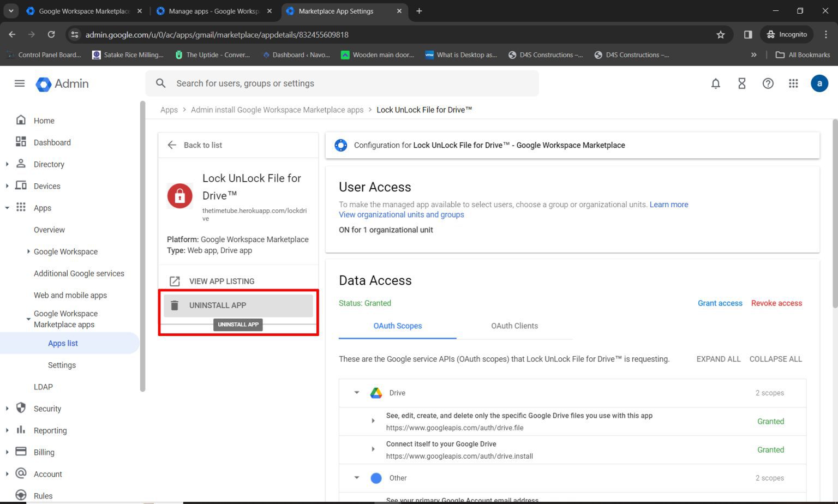Image resolution: width=838 pixels, height=504 pixels.
Task: Open the Google apps launcher grid
Action: 793,83
